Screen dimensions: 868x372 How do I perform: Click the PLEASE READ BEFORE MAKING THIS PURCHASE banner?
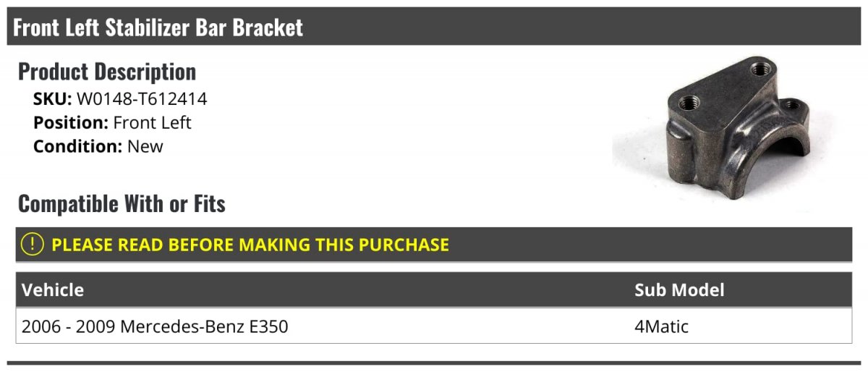coord(434,245)
